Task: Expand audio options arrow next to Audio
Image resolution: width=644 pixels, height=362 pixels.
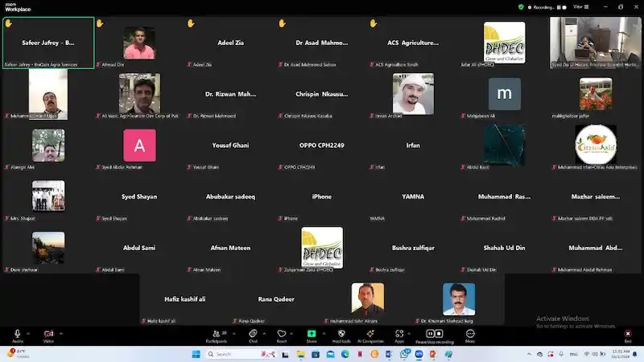Action: [x=28, y=333]
